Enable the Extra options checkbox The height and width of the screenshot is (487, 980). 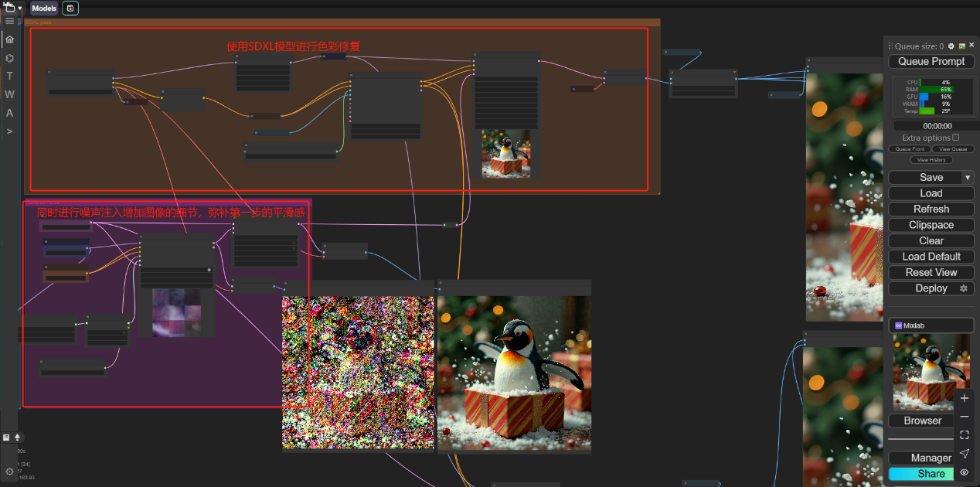pyautogui.click(x=955, y=138)
